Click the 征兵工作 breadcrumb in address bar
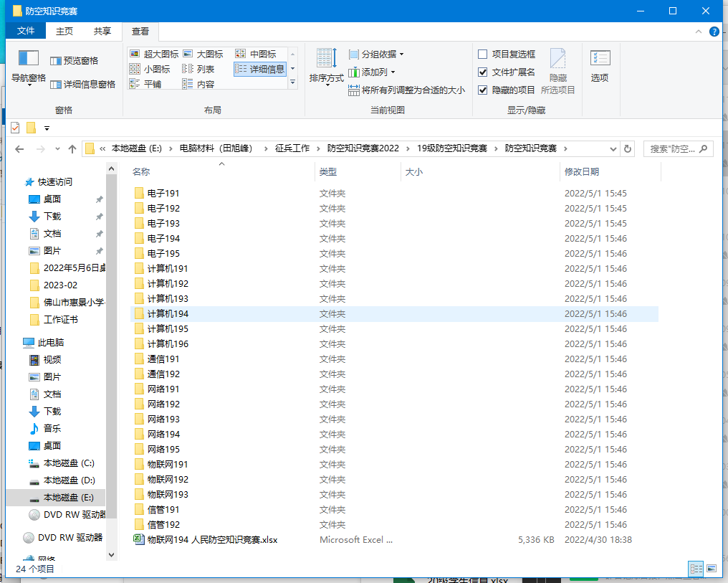Viewport: 728px width, 583px height. point(292,148)
